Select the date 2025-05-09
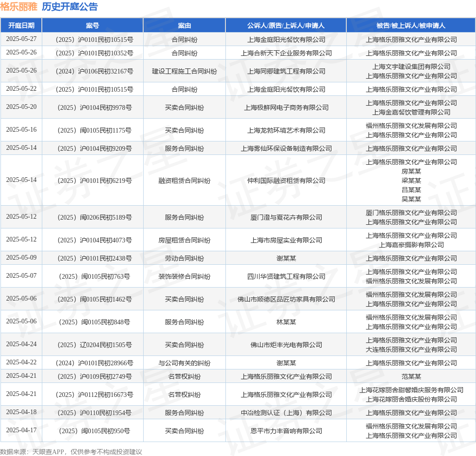476x456 pixels. [x=21, y=258]
